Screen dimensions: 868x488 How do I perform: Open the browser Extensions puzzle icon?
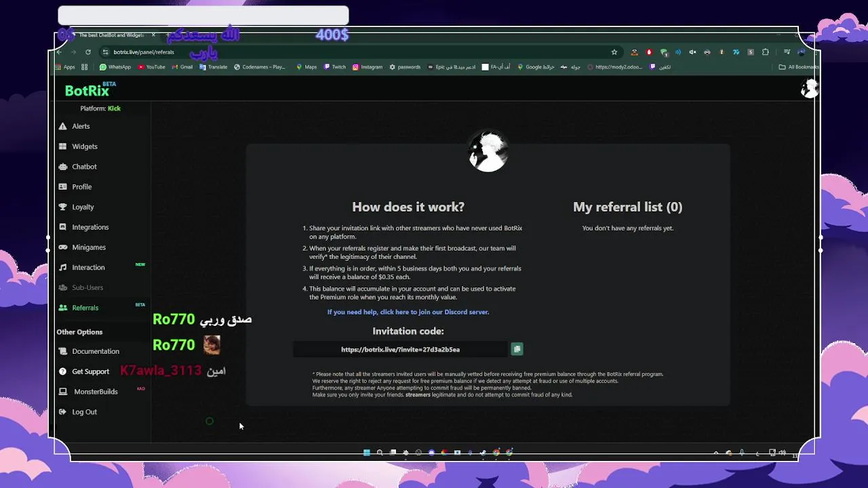click(x=766, y=52)
